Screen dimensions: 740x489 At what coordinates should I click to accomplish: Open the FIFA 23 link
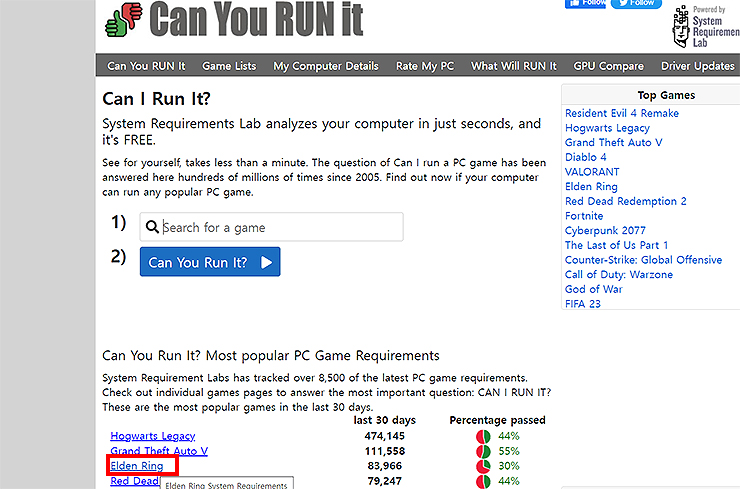[x=583, y=304]
